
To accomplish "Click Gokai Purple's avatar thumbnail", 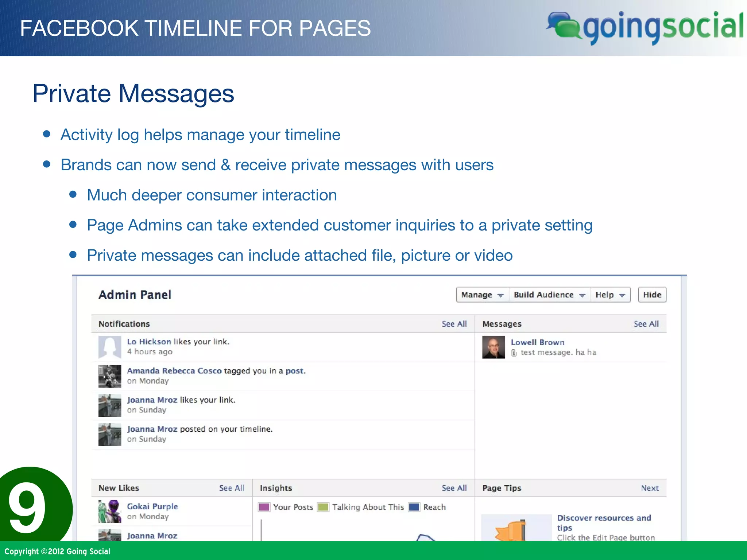I will (110, 511).
